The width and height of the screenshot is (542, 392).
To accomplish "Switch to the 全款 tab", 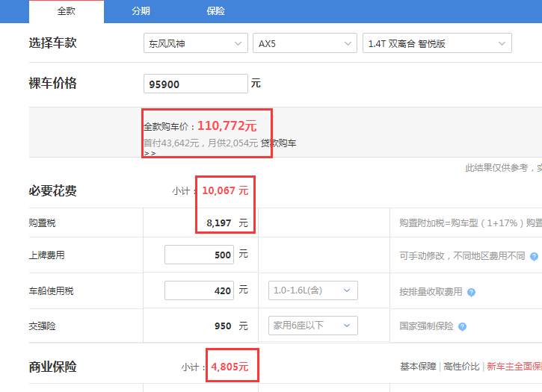I will (67, 11).
